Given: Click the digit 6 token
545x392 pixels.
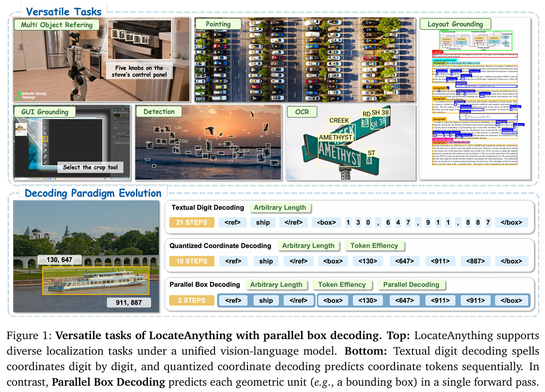Looking at the screenshot, I should point(388,222).
